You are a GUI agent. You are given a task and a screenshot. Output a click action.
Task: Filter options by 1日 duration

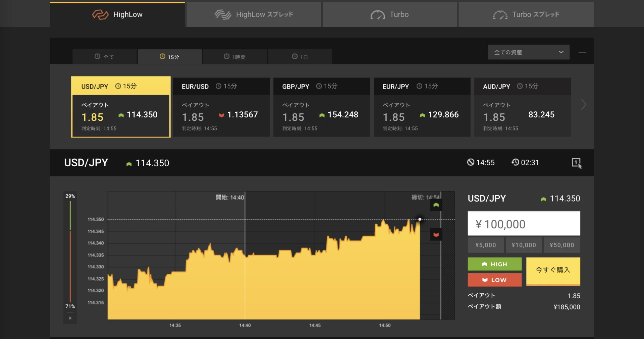pos(300,57)
